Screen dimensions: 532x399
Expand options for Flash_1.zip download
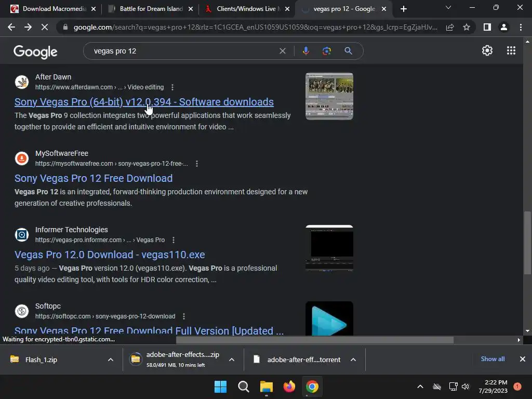pyautogui.click(x=111, y=360)
